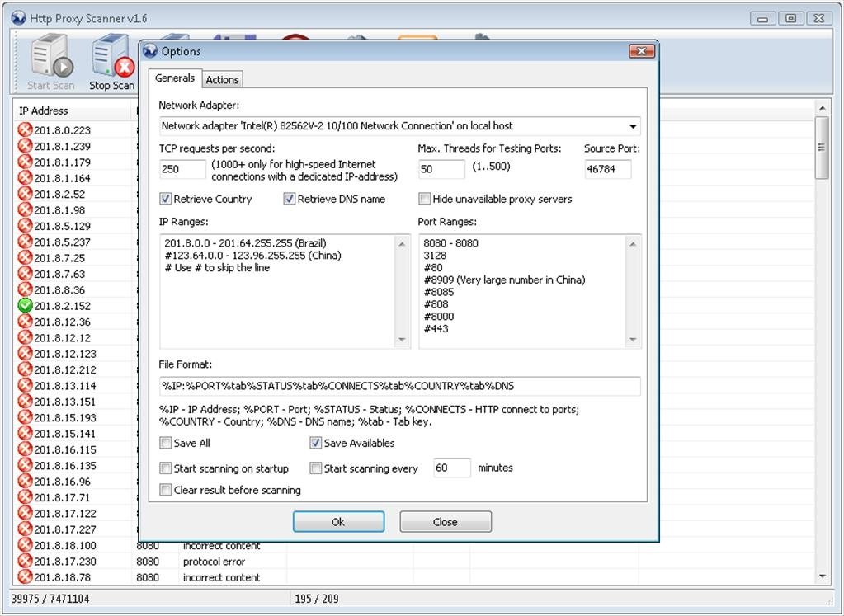Screen dimensions: 844x616
Task: Click the red status icon beside 201.8.8.36
Action: (x=25, y=289)
